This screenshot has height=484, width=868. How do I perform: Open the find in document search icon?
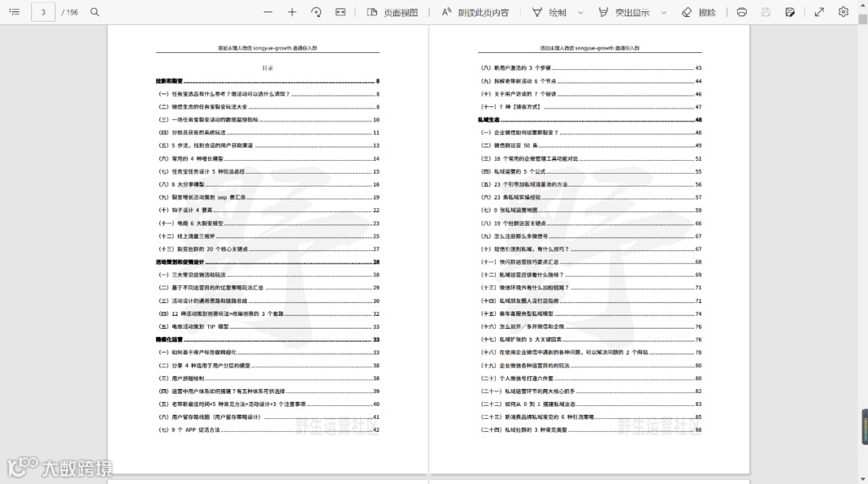pos(95,11)
